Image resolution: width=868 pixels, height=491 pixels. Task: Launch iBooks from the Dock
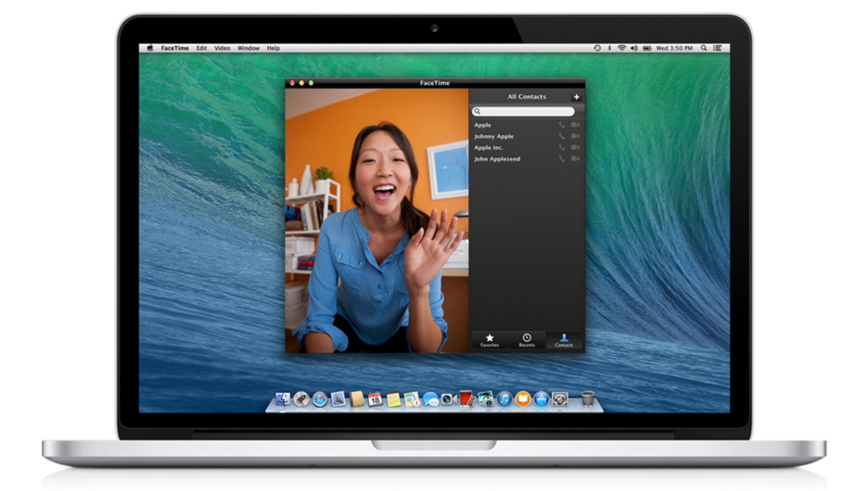click(x=523, y=400)
